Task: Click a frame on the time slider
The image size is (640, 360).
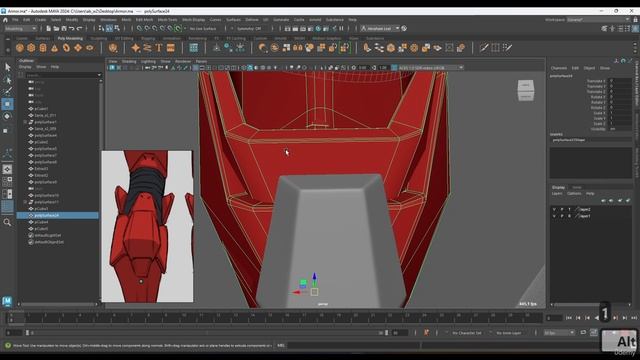Action: pos(276,318)
